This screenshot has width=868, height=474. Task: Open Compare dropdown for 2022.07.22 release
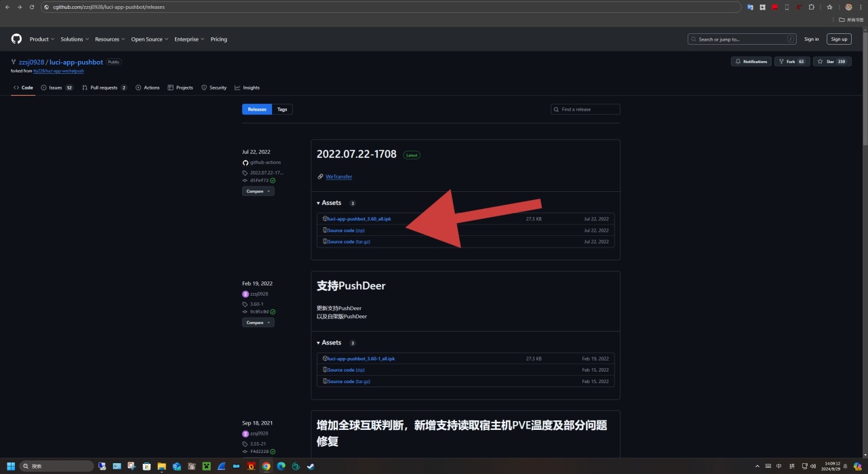point(258,191)
